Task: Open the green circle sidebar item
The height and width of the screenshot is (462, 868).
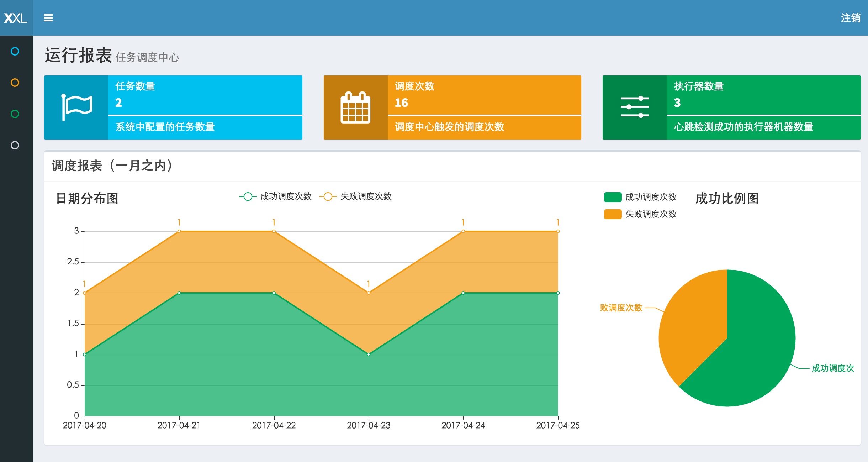Action: (15, 114)
